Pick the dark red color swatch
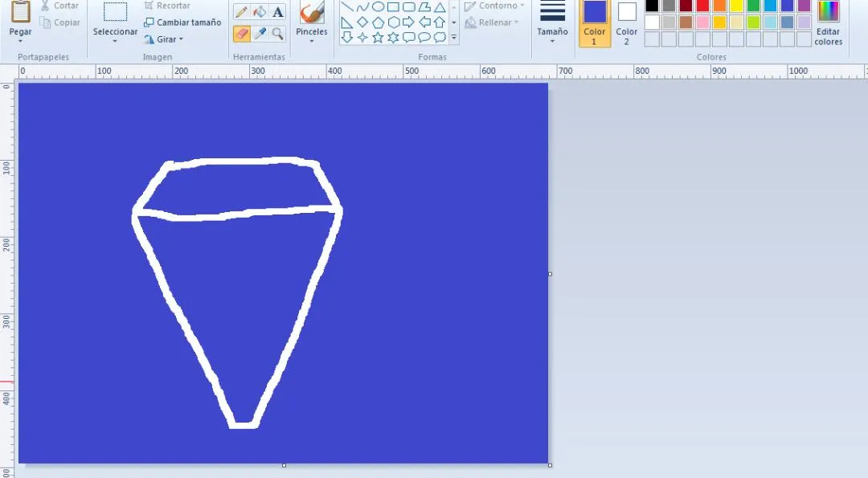This screenshot has height=478, width=868. (686, 6)
